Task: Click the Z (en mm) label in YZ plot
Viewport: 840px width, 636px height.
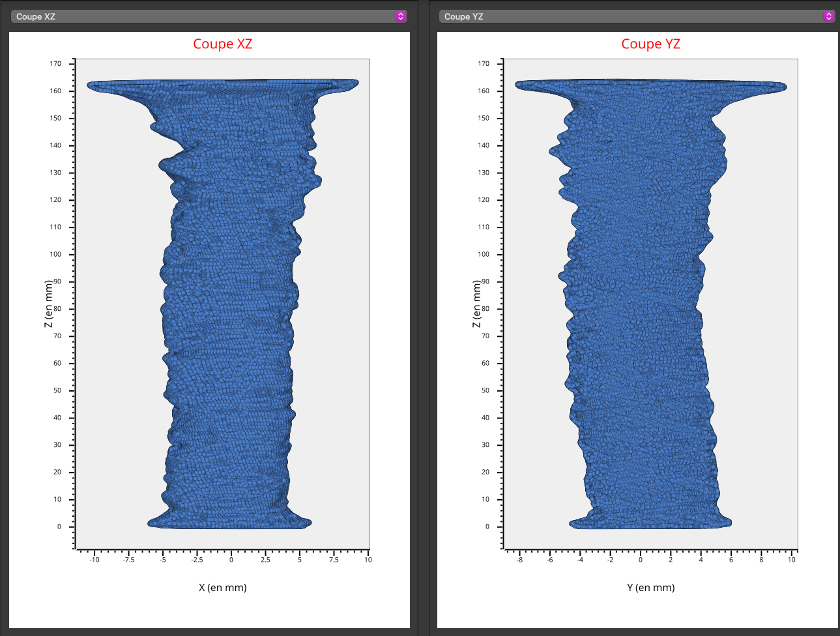Action: [476, 304]
